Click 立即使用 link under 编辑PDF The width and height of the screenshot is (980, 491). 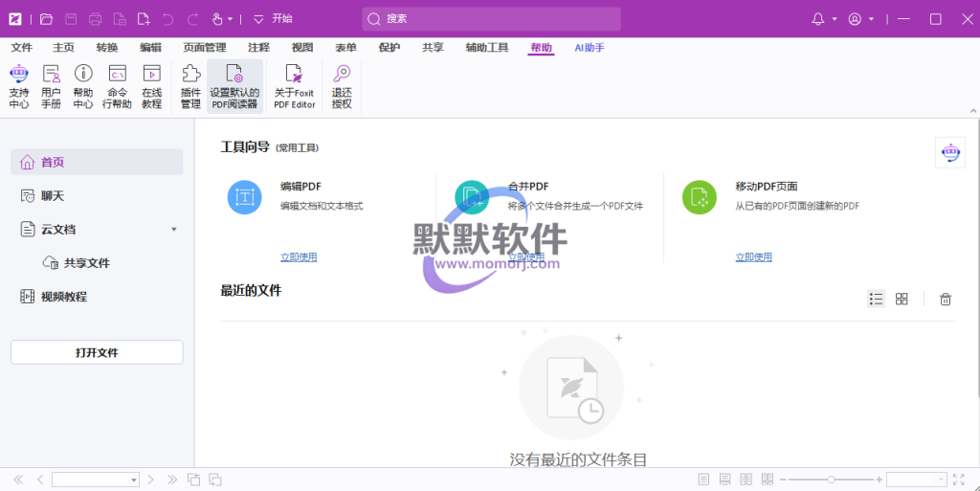(x=299, y=257)
